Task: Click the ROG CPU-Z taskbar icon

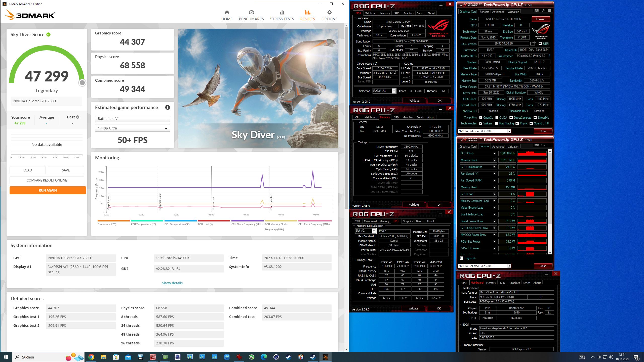Action: 153,357
